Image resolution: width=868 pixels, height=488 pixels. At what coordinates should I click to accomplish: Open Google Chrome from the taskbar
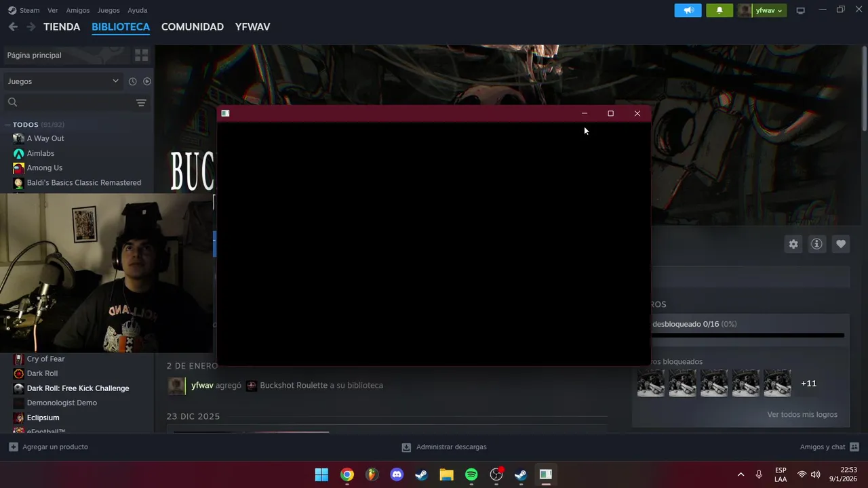click(347, 474)
